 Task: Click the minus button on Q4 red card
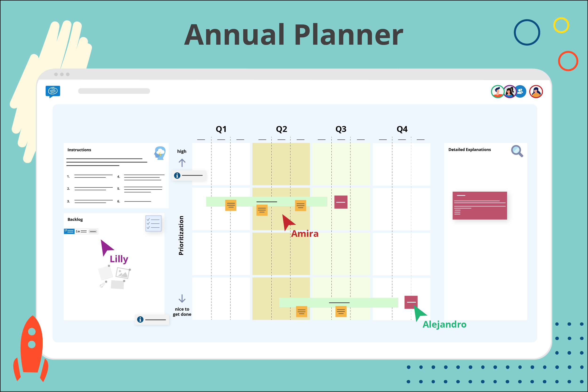411,303
